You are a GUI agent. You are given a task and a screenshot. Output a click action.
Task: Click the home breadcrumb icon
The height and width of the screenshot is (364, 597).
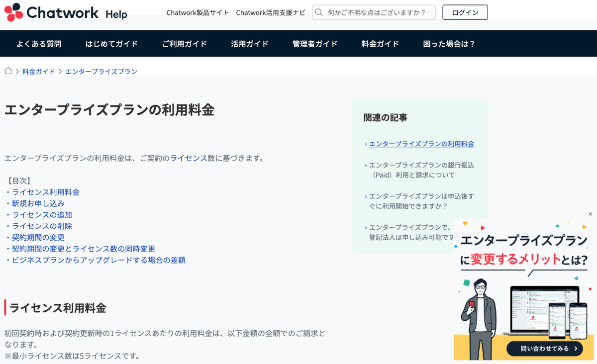[x=8, y=71]
